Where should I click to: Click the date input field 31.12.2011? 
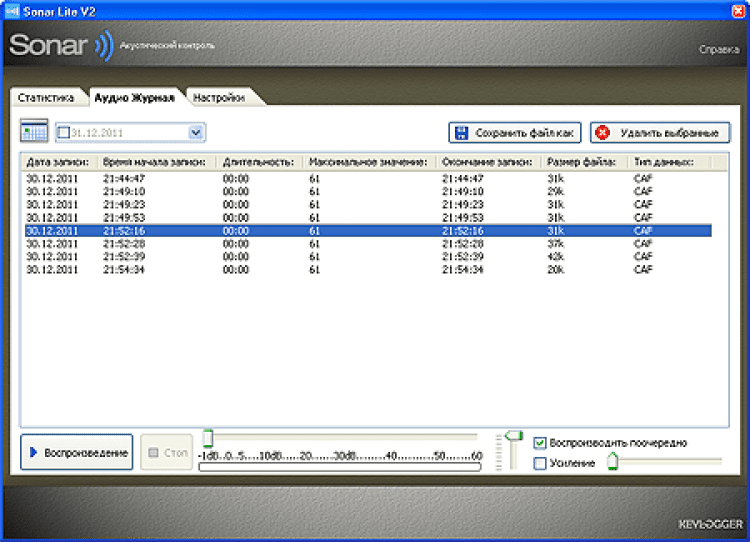point(130,133)
